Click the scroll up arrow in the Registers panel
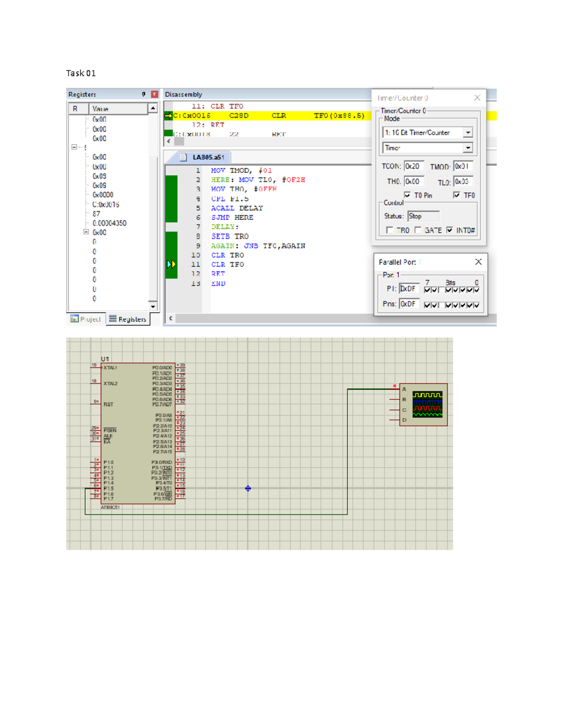Image resolution: width=563 pixels, height=728 pixels. click(x=153, y=108)
